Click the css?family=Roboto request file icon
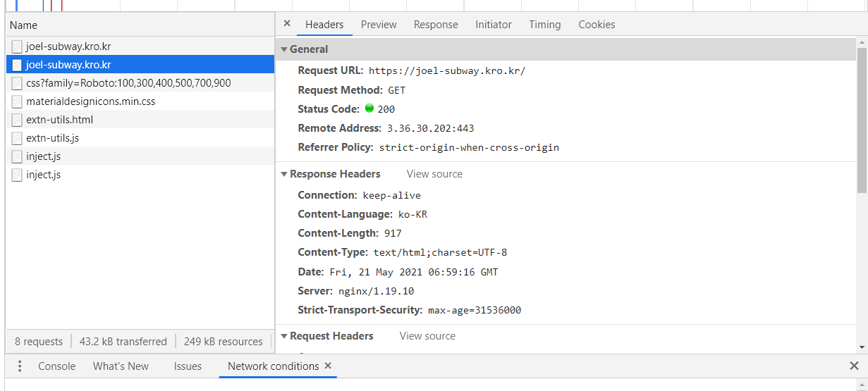 17,83
